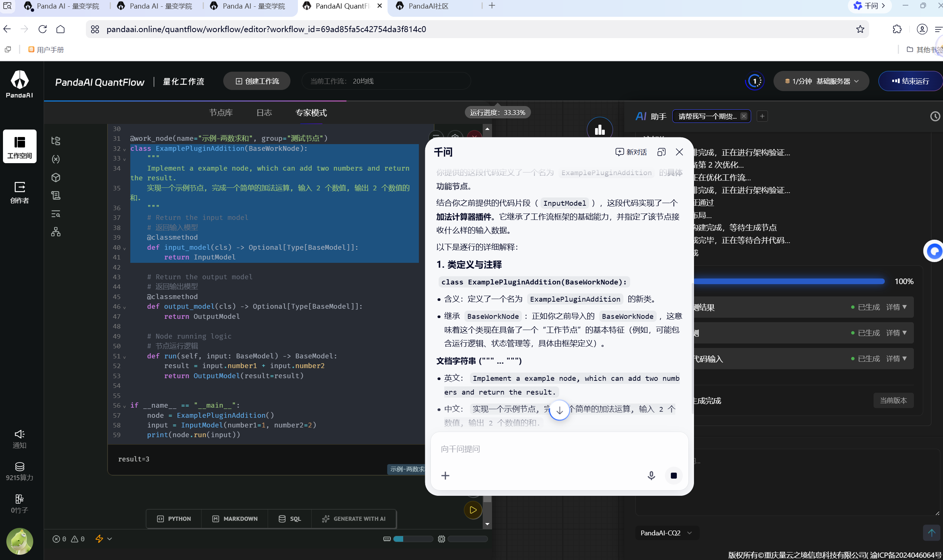The width and height of the screenshot is (943, 560).
Task: Select the 专家模式 tab
Action: click(x=311, y=112)
